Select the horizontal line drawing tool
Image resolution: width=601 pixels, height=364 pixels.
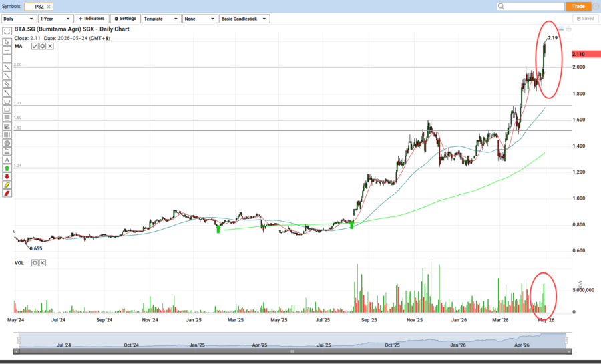(x=7, y=50)
